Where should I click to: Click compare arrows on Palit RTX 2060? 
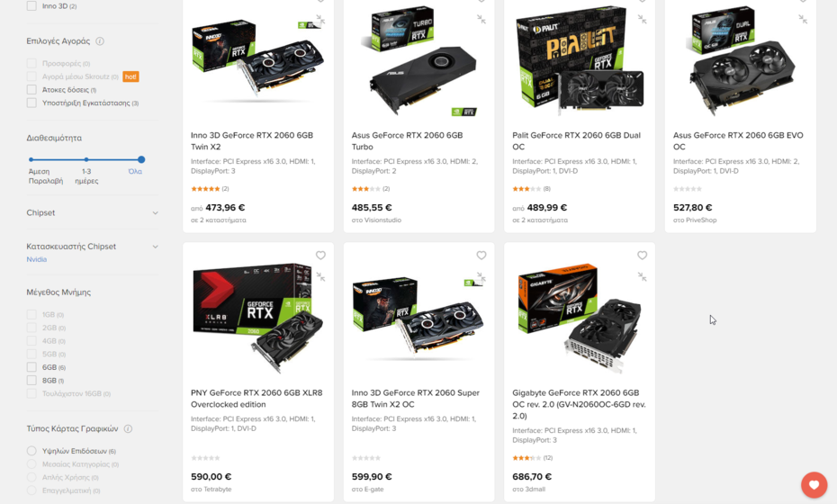tap(643, 19)
